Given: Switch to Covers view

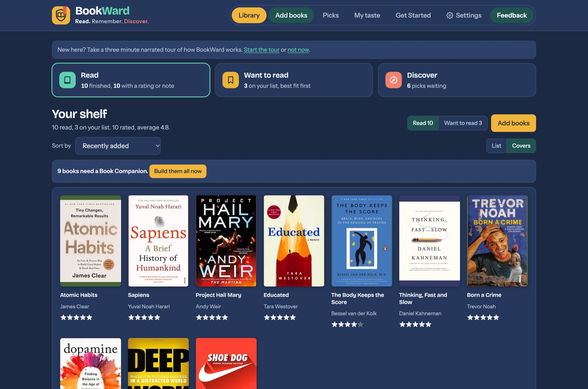Looking at the screenshot, I should coord(521,146).
